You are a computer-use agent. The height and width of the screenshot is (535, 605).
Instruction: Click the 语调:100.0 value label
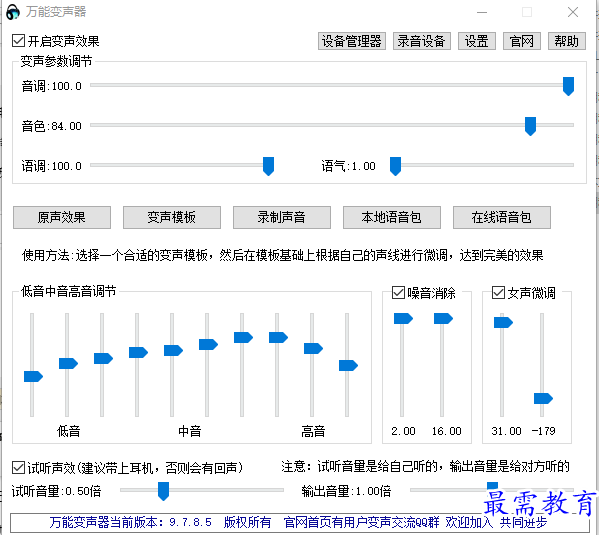pyautogui.click(x=52, y=166)
